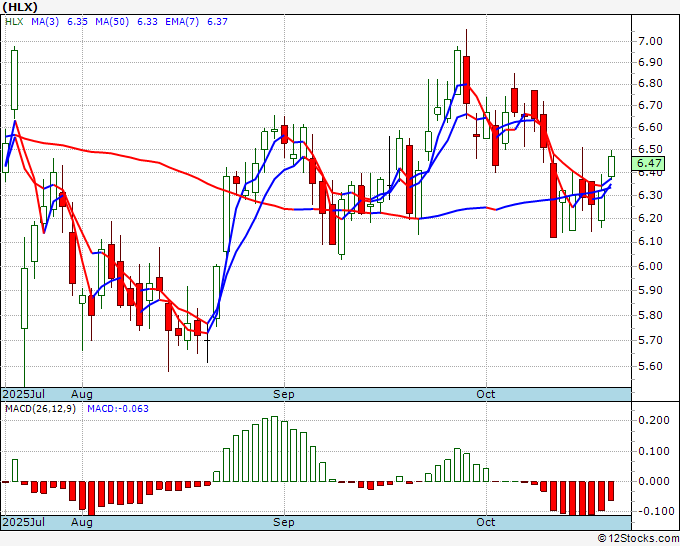Click the MA(50) value 6.33

pos(147,22)
